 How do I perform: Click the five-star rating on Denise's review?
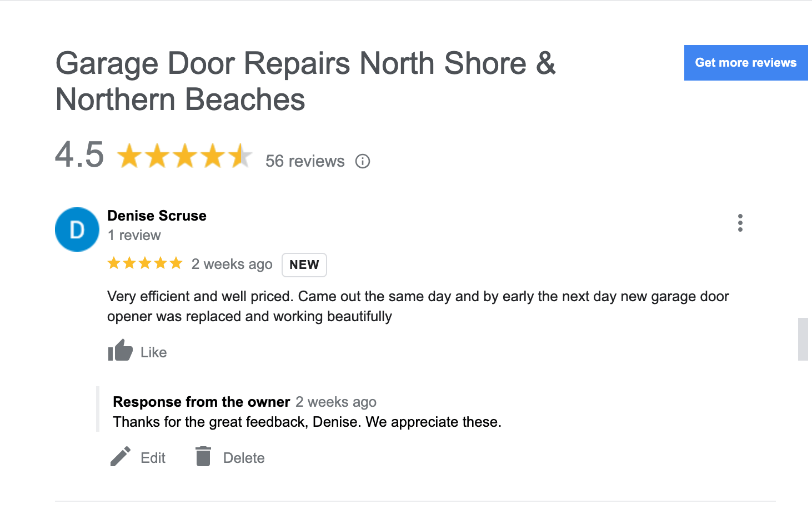coord(145,263)
